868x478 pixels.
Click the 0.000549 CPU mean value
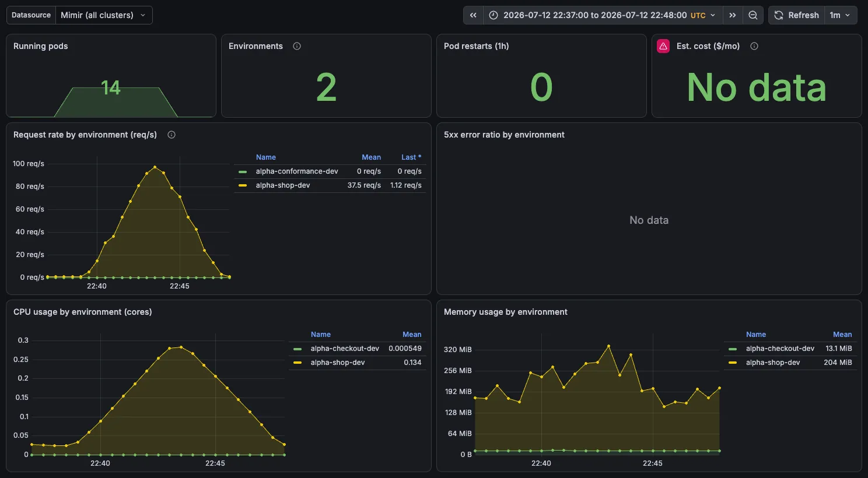click(405, 349)
